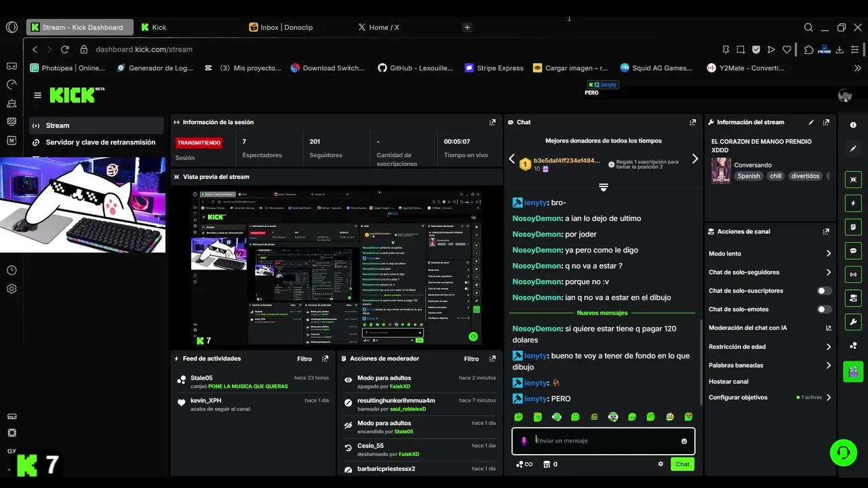Open the Kick hamburger menu
The width and height of the screenshot is (868, 488).
[x=37, y=96]
